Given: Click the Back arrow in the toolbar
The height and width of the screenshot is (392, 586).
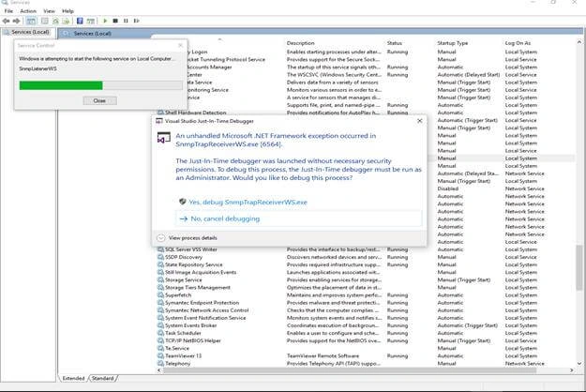Looking at the screenshot, I should [6, 21].
